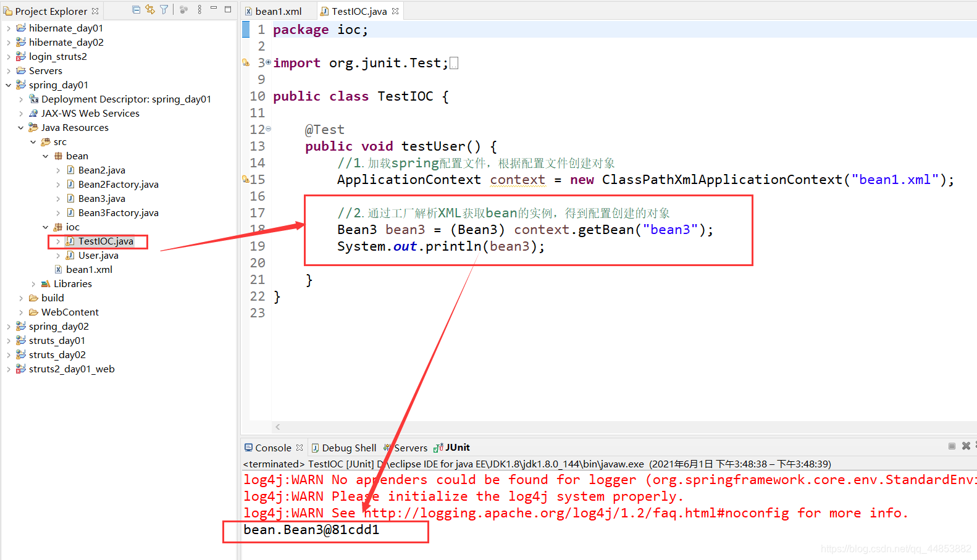Collapse the testUser method fold at line 12

tap(269, 129)
